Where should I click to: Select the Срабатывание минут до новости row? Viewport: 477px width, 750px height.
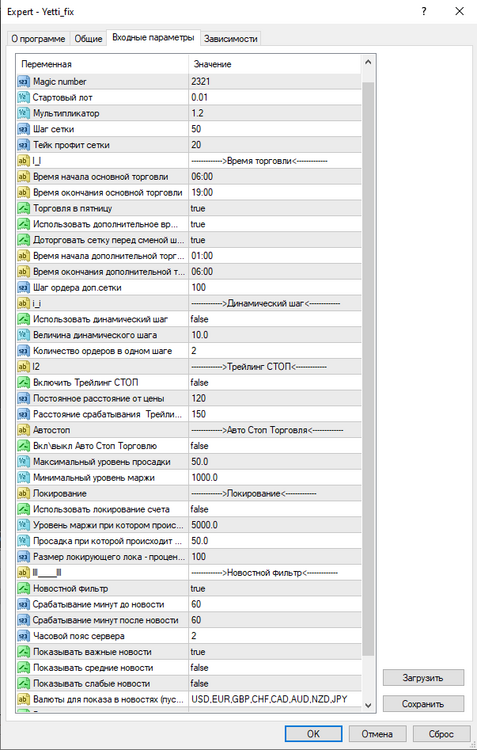tap(189, 605)
